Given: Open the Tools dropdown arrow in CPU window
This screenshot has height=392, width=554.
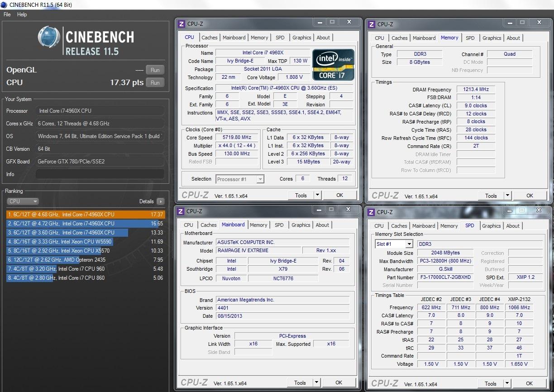Looking at the screenshot, I should click(317, 196).
